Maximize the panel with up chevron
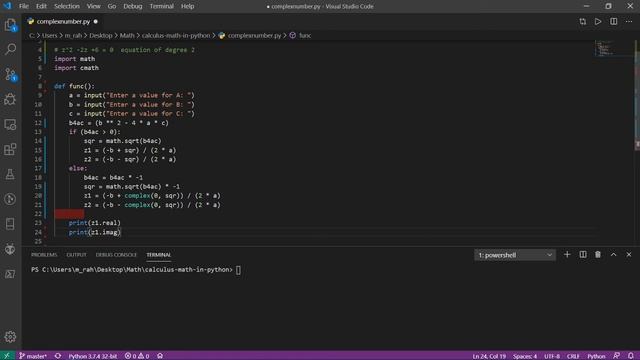Screen dimensions: 640x360 point(613,255)
